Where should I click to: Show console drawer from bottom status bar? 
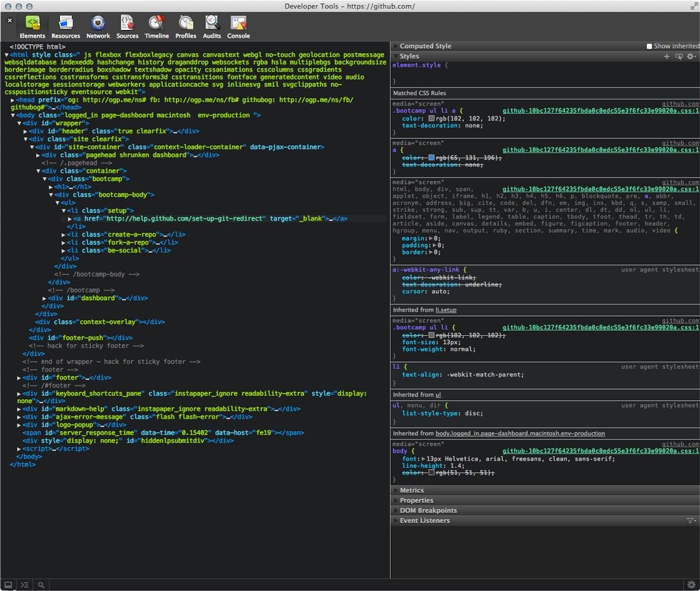point(24,585)
